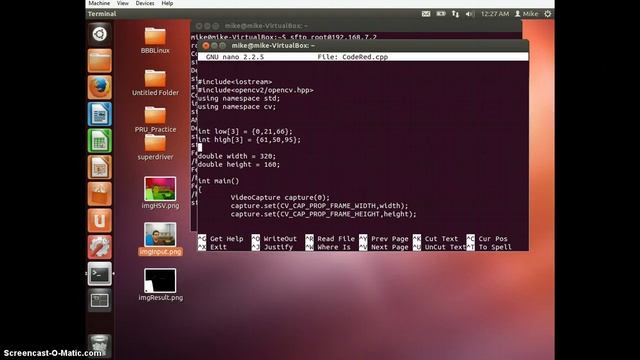Screen dimensions: 640x360
Task: Open LibreOffice Calc in launcher
Action: 100,140
